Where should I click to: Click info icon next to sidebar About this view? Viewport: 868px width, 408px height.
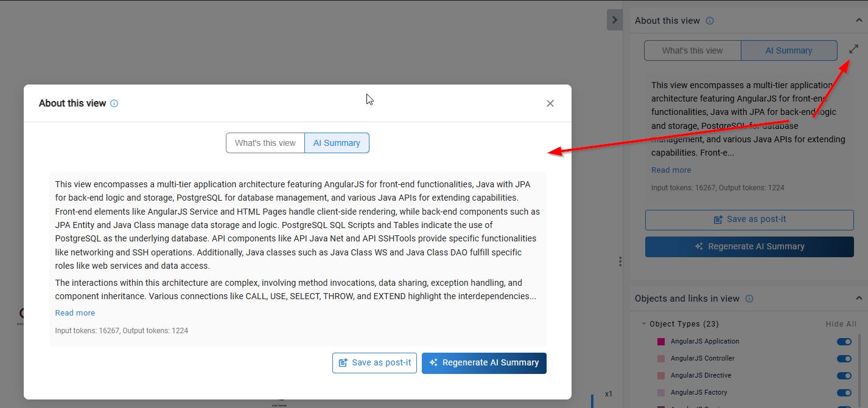click(x=710, y=21)
